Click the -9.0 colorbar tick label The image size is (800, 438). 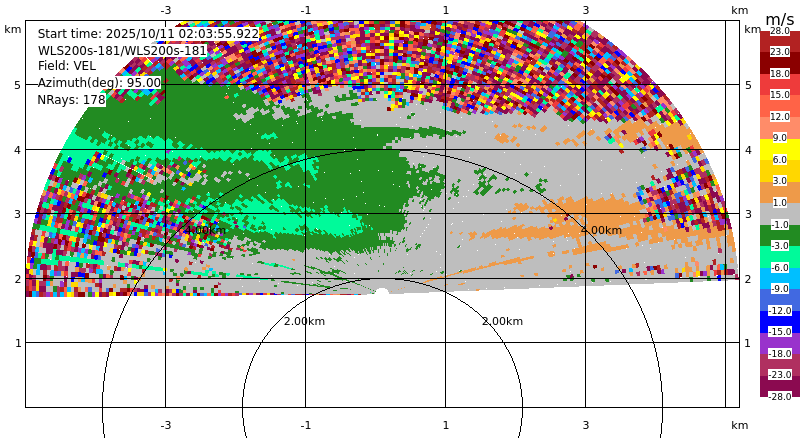780,289
